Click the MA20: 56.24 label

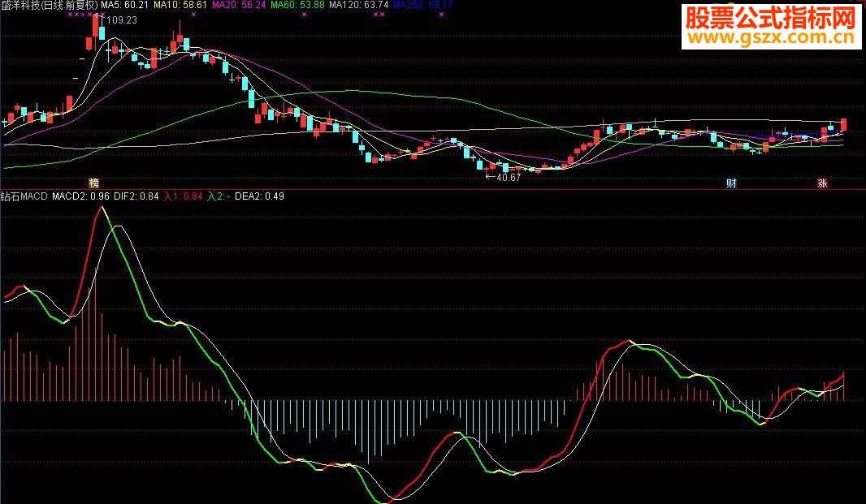click(x=239, y=5)
